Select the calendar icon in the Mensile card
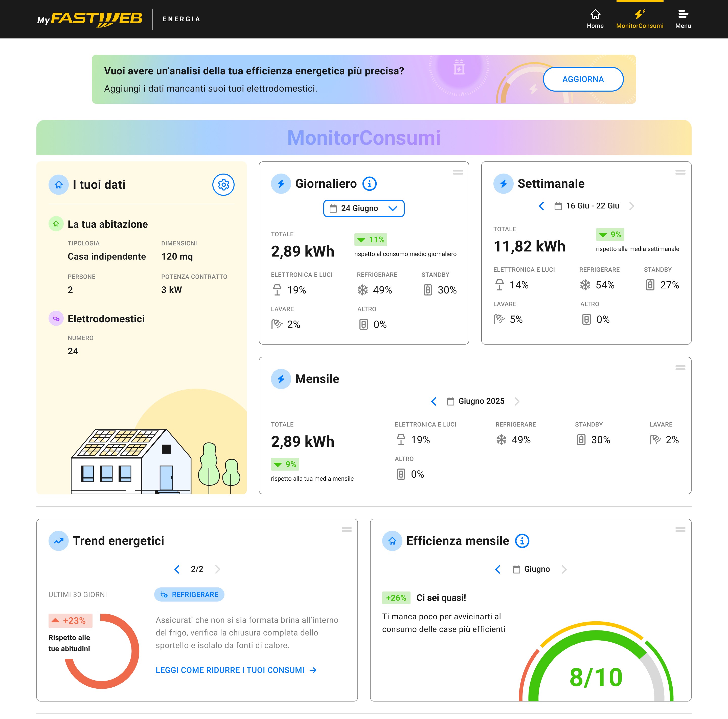 click(x=451, y=401)
